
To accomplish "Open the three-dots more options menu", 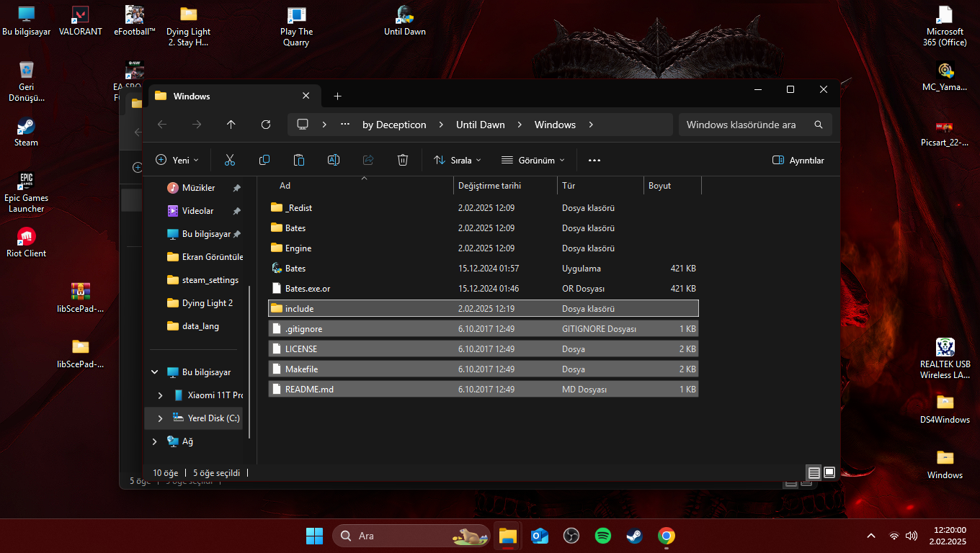I will pyautogui.click(x=594, y=160).
